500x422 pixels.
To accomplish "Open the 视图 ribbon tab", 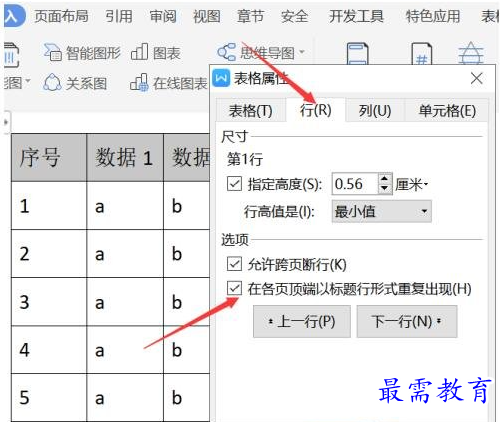I will [207, 16].
